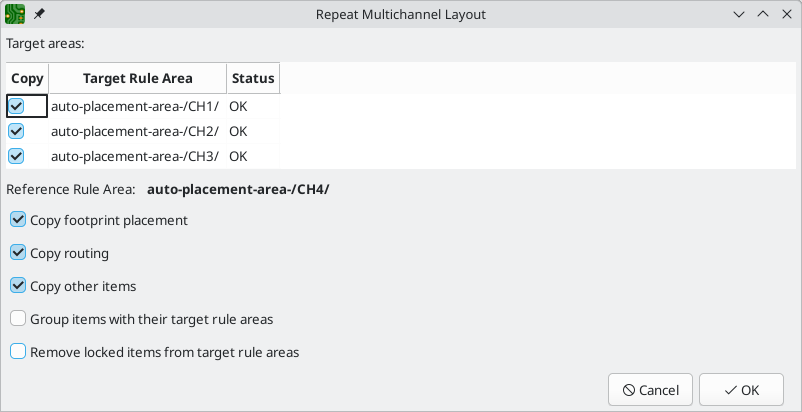The width and height of the screenshot is (802, 412).
Task: Click the pin window icon
Action: click(39, 14)
